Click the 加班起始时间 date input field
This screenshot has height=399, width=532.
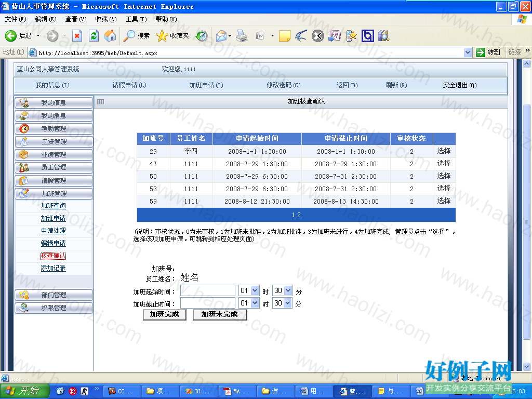click(x=208, y=290)
